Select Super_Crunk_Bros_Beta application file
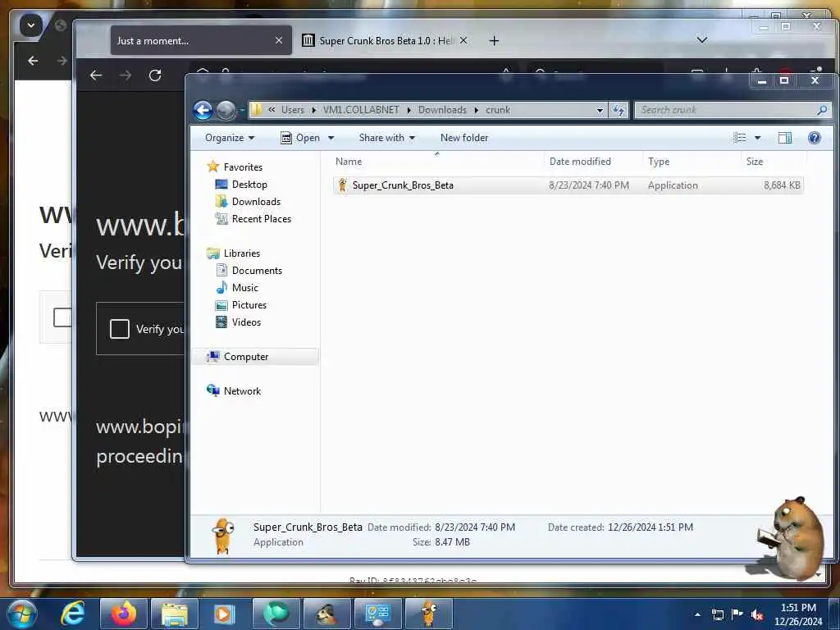 [x=568, y=185]
